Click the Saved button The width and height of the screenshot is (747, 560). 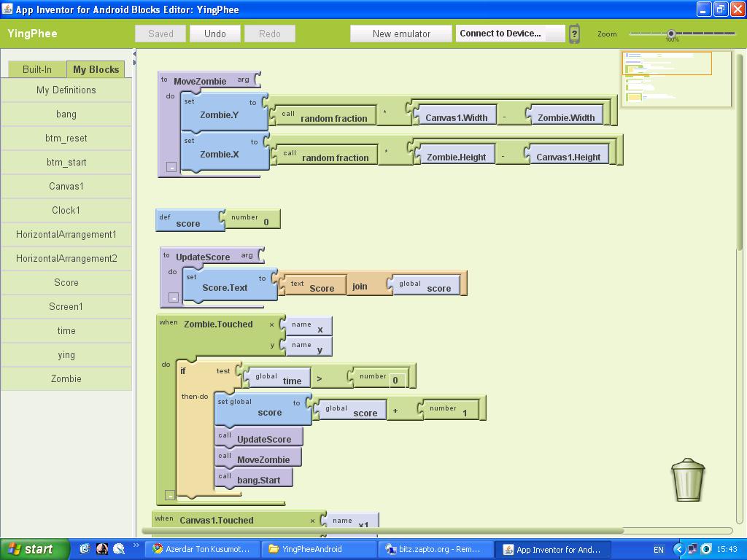(160, 34)
